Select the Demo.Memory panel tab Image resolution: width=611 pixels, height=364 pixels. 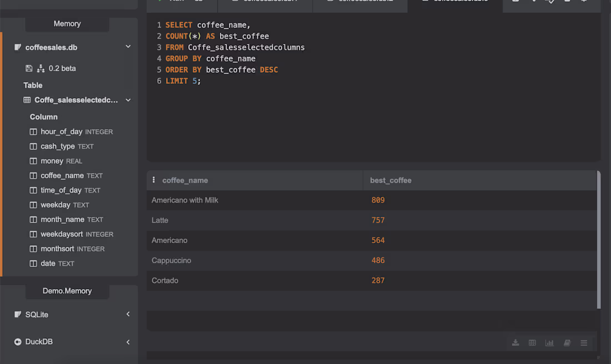[67, 291]
